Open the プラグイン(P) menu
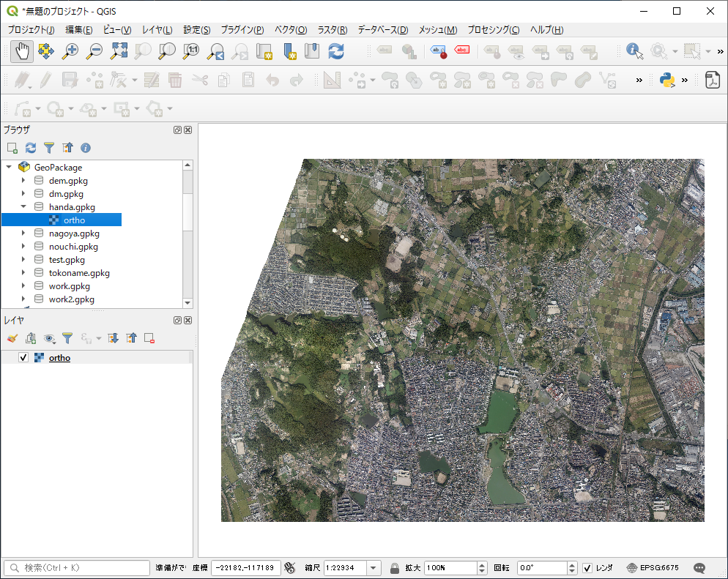This screenshot has width=728, height=579. pos(242,30)
